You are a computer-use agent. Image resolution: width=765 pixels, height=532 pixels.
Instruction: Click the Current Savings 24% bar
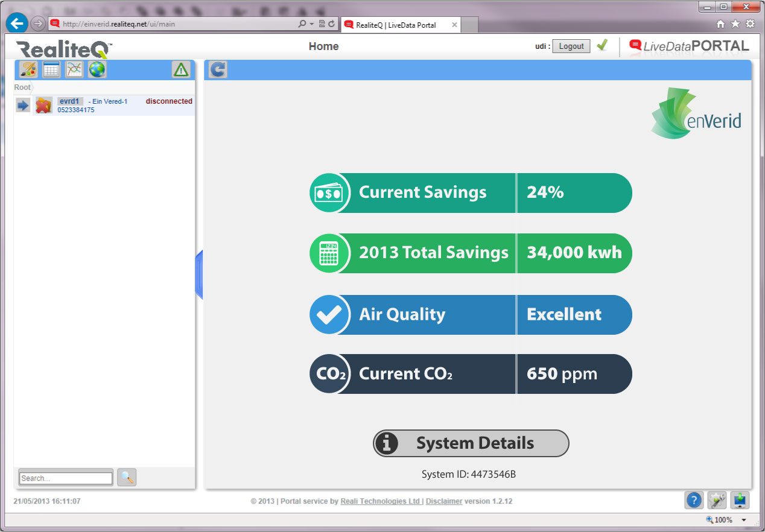(471, 193)
